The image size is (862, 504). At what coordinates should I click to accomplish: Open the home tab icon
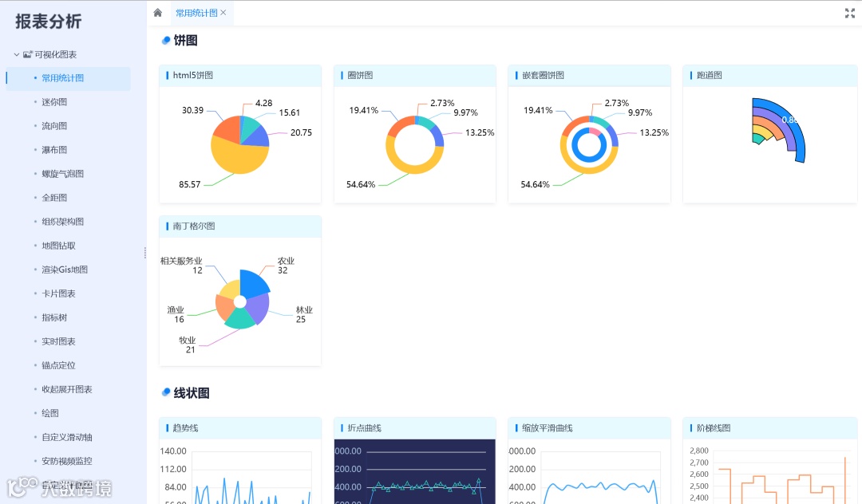158,13
